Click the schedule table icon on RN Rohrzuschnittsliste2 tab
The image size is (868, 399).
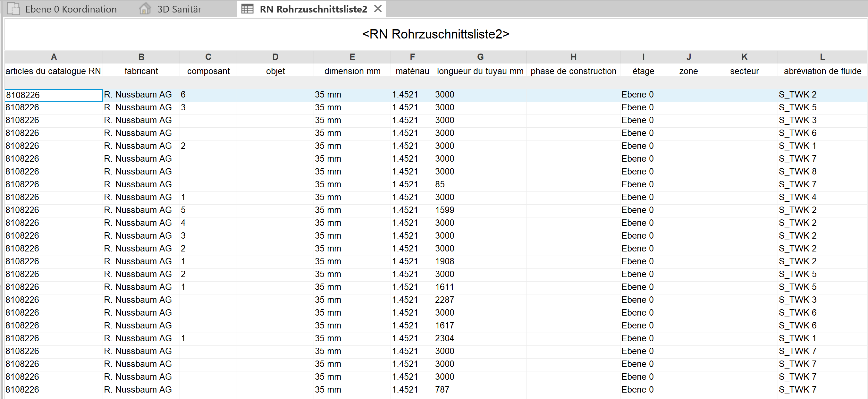247,9
